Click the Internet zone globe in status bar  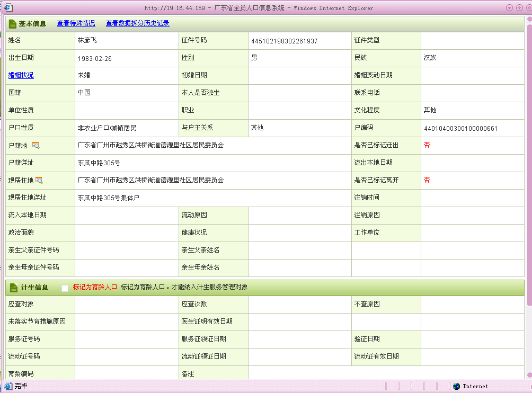click(456, 386)
